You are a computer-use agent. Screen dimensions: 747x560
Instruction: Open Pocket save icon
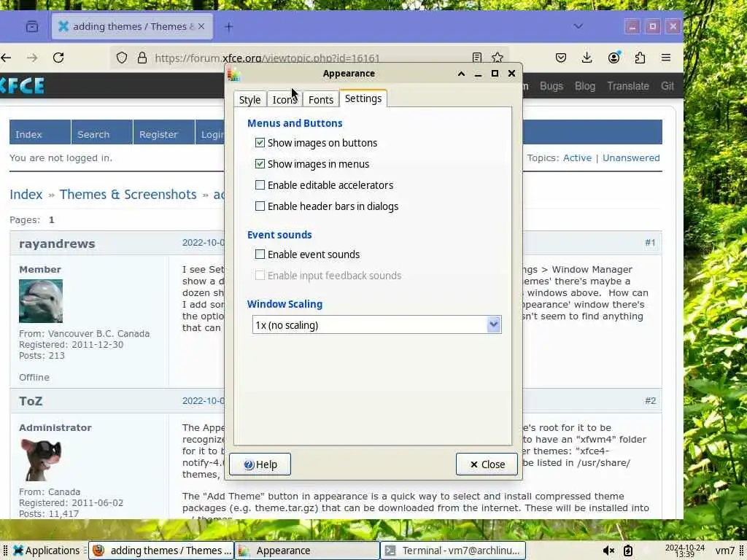[561, 58]
